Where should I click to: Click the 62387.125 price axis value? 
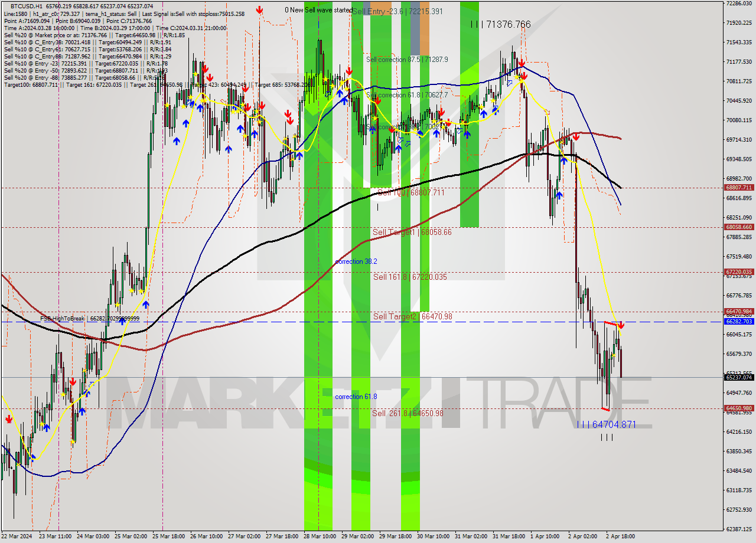[x=739, y=529]
